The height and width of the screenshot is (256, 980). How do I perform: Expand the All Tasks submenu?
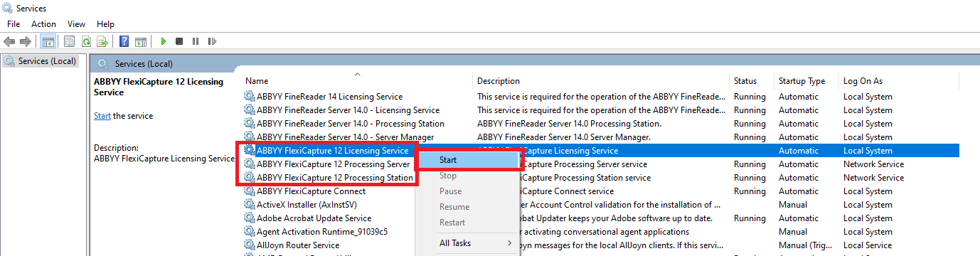coord(468,243)
